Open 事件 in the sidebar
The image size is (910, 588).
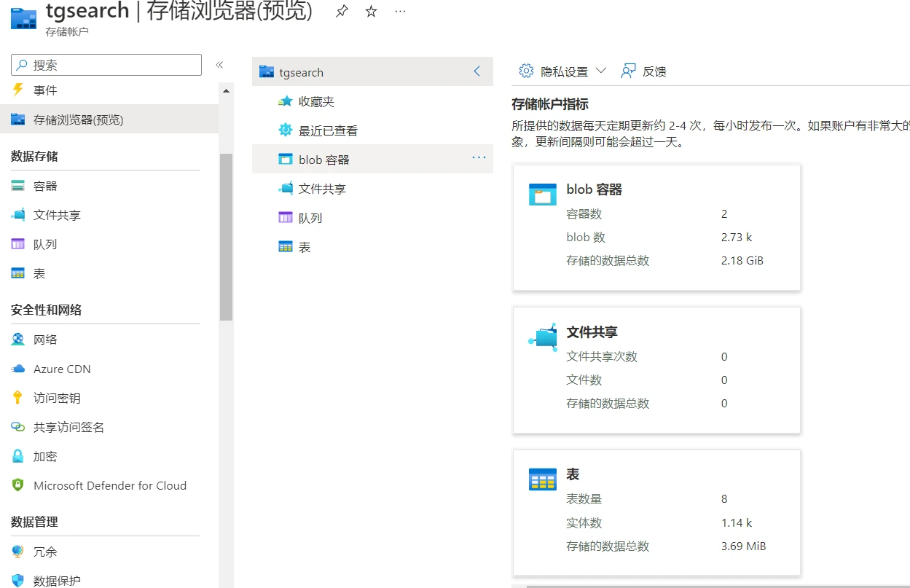[45, 90]
